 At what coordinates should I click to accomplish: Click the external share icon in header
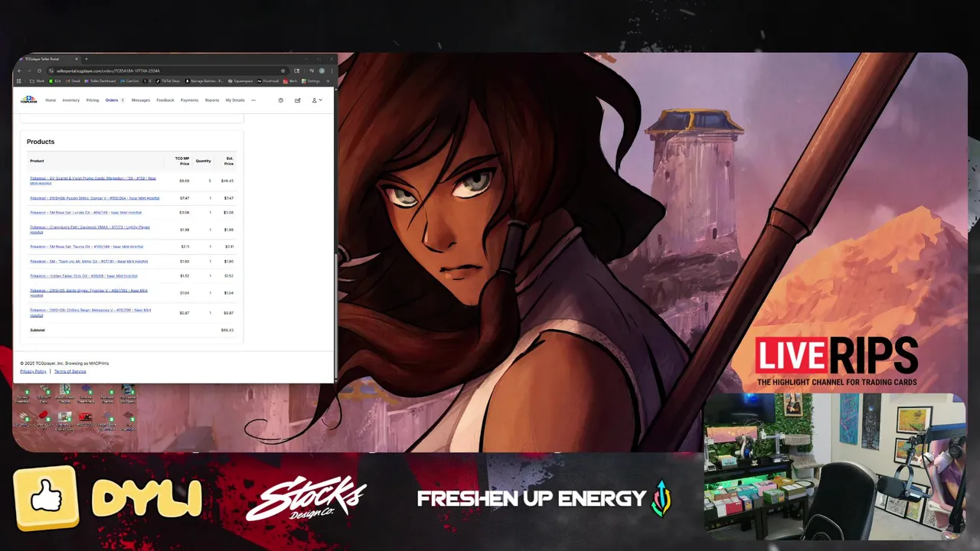tap(298, 100)
